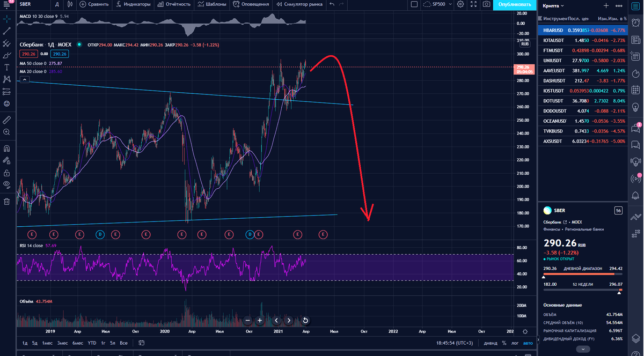Select the crosshair cursor tool
644x356 pixels.
pos(6,18)
